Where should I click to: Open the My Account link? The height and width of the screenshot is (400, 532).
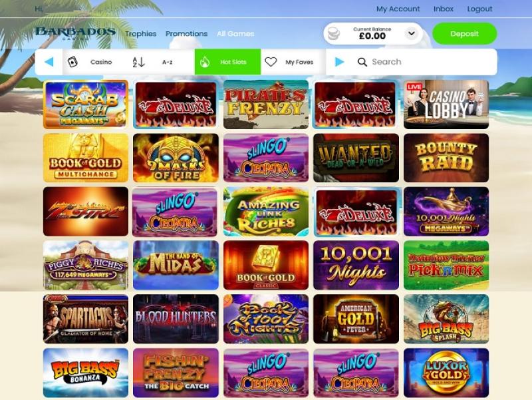point(398,9)
